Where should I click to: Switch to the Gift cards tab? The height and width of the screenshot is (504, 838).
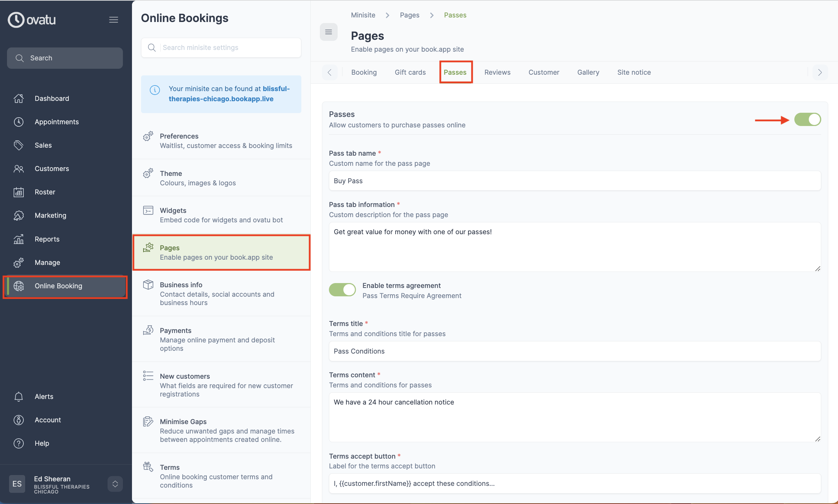(410, 72)
